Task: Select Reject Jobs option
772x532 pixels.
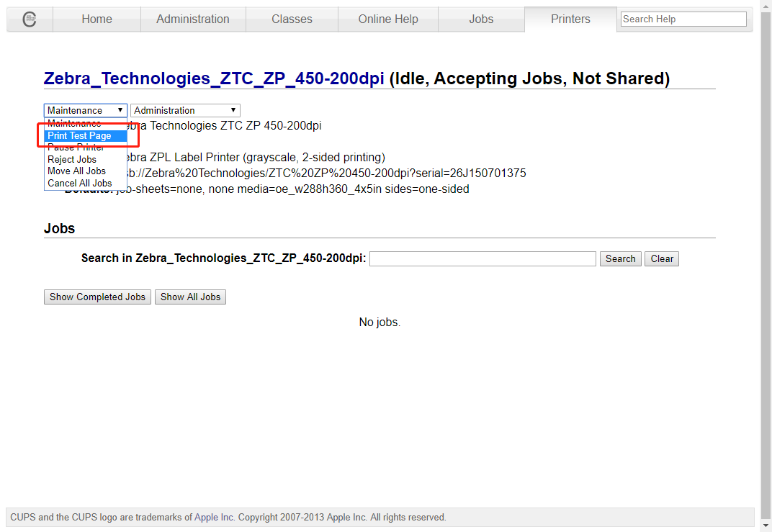Action: tap(86, 159)
